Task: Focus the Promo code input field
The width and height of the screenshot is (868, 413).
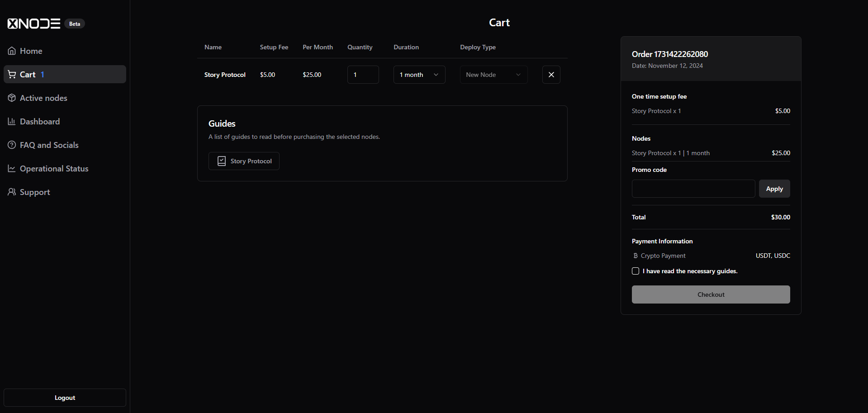Action: pos(693,189)
